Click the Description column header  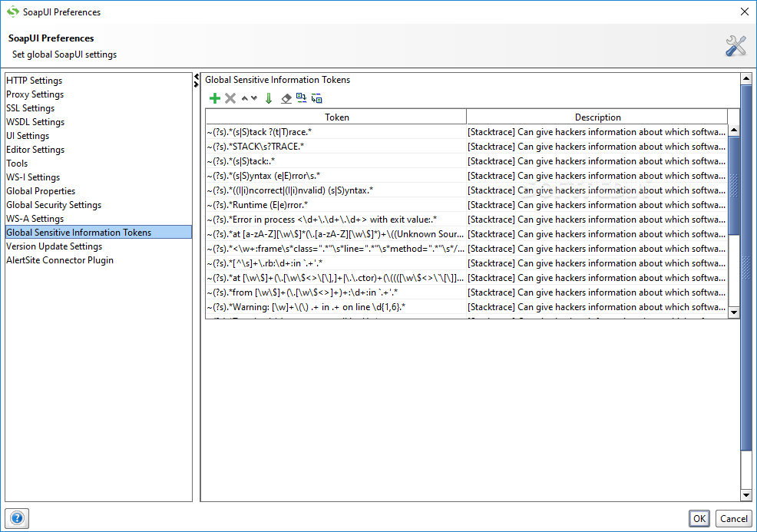point(597,117)
